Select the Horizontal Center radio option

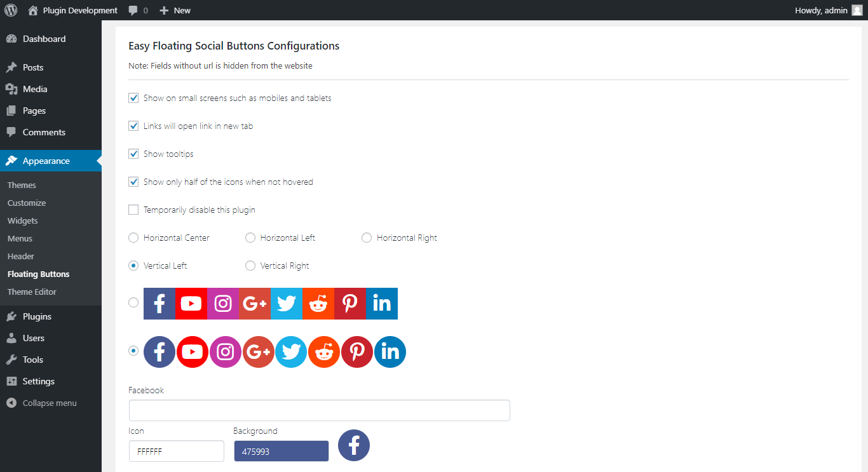click(x=133, y=238)
